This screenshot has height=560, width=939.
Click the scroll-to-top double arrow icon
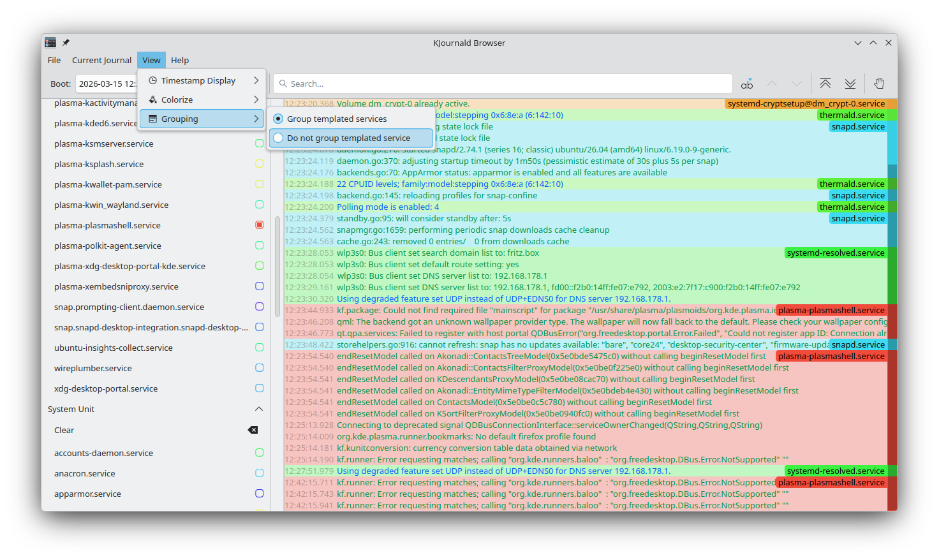[825, 84]
